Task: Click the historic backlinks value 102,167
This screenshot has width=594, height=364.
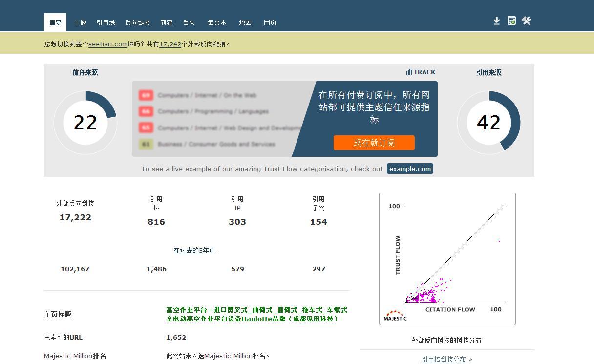Action: point(75,269)
